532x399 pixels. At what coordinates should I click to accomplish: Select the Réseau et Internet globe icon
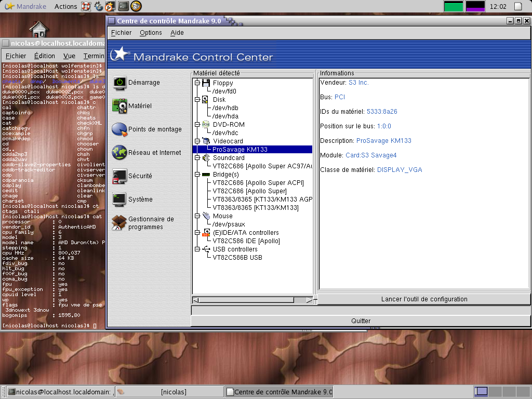(120, 153)
